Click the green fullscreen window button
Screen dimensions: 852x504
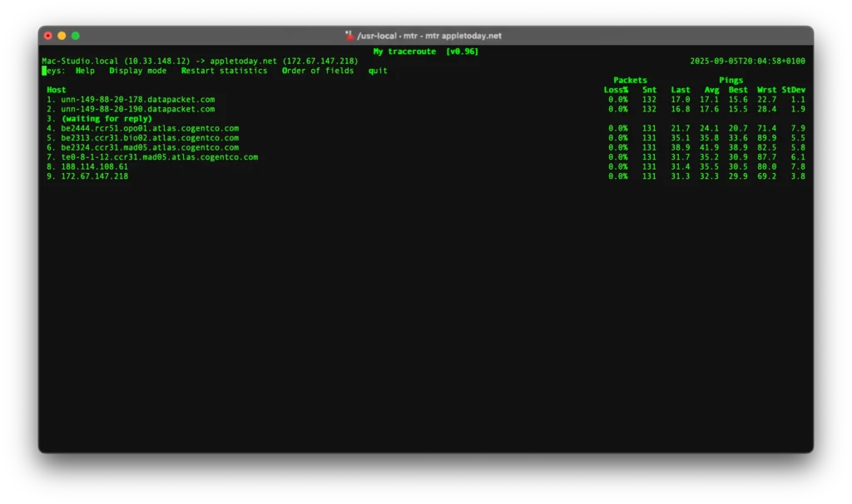coord(76,36)
